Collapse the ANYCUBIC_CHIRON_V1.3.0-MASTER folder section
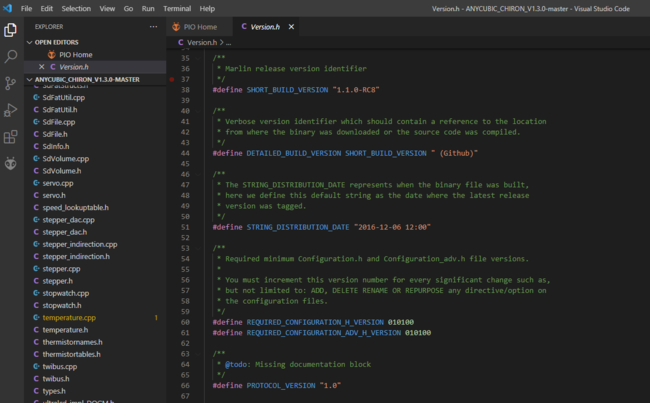Viewport: 650px width, 403px height. [29, 80]
